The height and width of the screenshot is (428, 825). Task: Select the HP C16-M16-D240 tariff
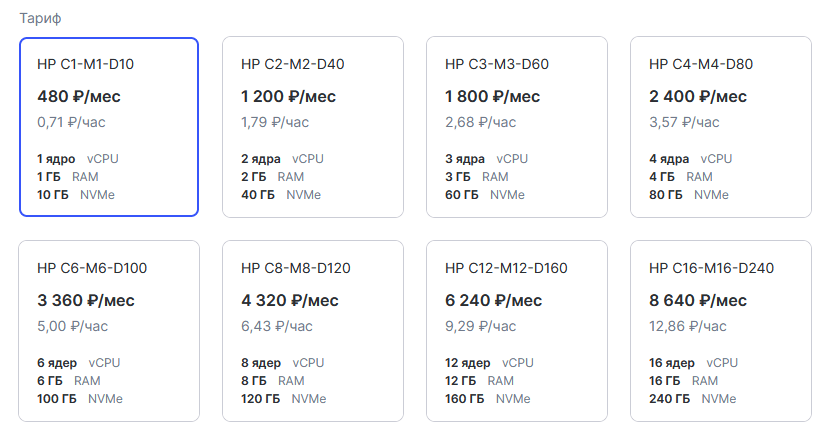[x=720, y=330]
